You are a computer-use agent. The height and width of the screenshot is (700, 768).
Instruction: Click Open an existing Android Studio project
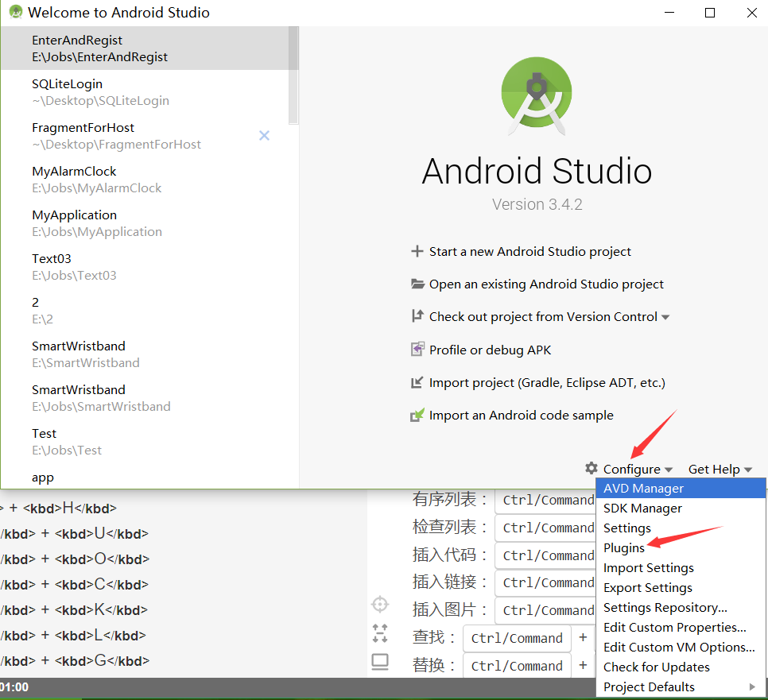[546, 284]
